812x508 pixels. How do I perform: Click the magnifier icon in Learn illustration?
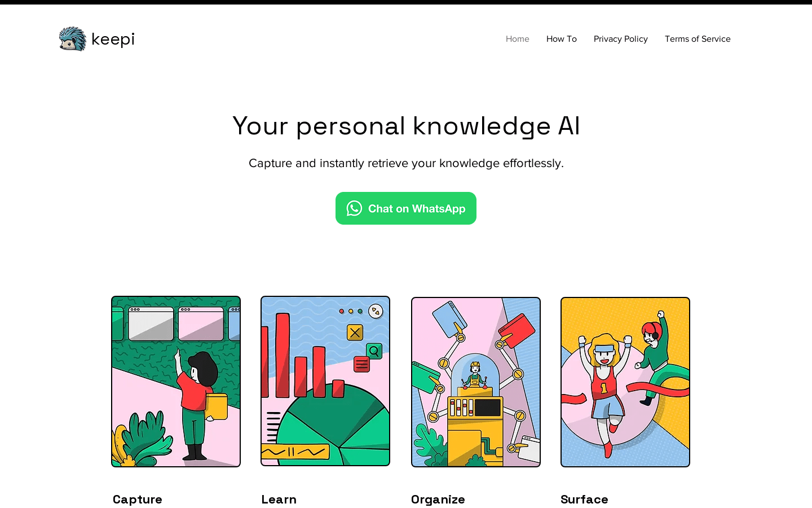pos(374,351)
